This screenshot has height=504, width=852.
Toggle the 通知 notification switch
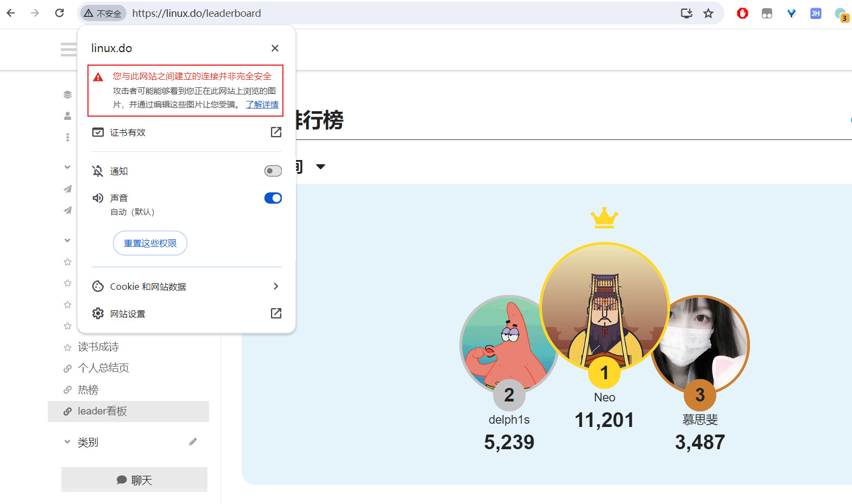[273, 171]
